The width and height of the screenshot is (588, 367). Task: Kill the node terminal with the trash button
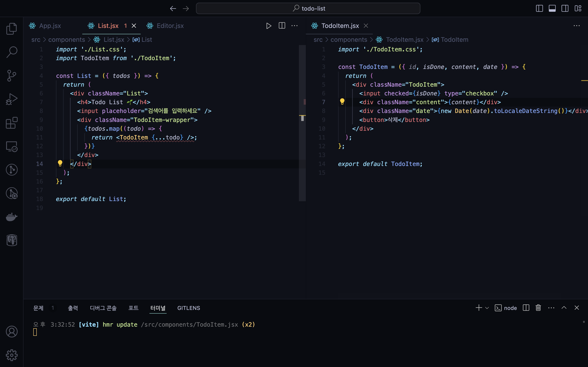[538, 308]
